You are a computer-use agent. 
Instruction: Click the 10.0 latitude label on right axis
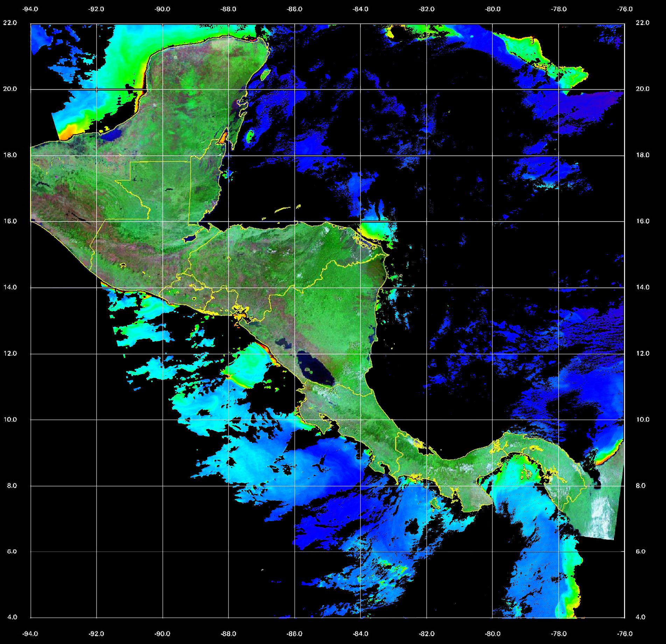click(642, 419)
